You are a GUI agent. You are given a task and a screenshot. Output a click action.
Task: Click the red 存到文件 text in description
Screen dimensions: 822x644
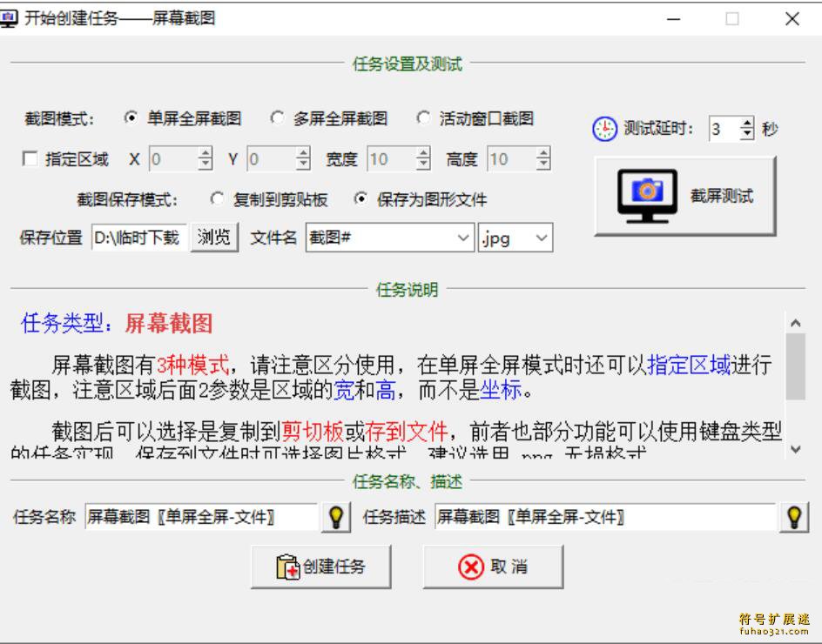(407, 432)
